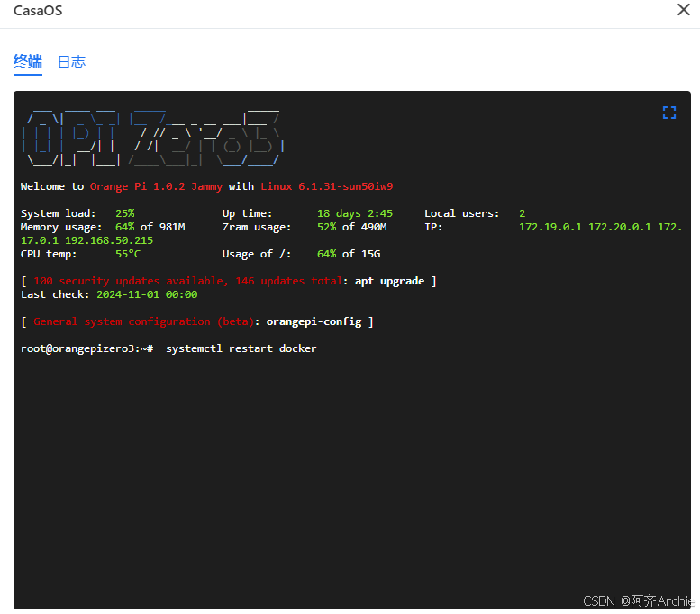Image resolution: width=700 pixels, height=614 pixels.
Task: Close the CasaOS dialog
Action: point(684,10)
